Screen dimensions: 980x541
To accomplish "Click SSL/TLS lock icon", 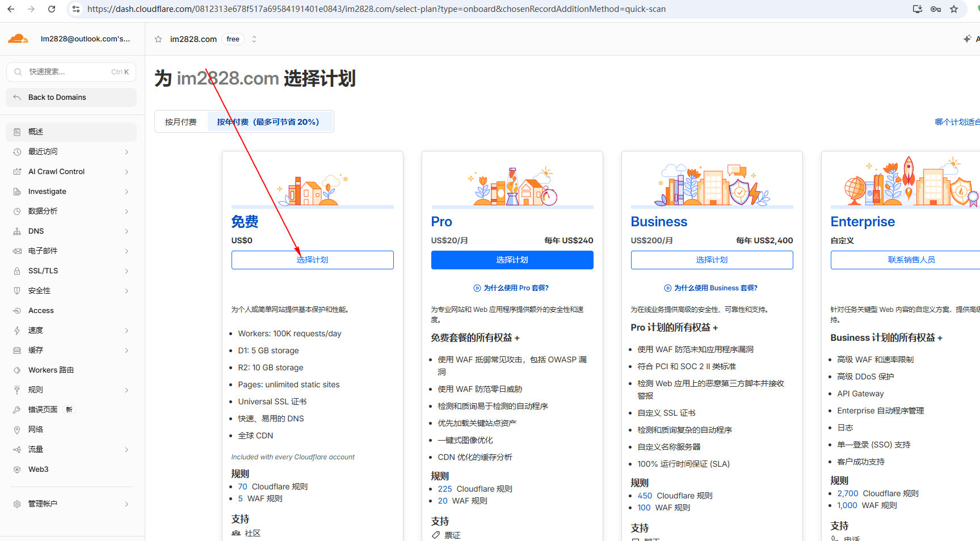I will pos(17,271).
